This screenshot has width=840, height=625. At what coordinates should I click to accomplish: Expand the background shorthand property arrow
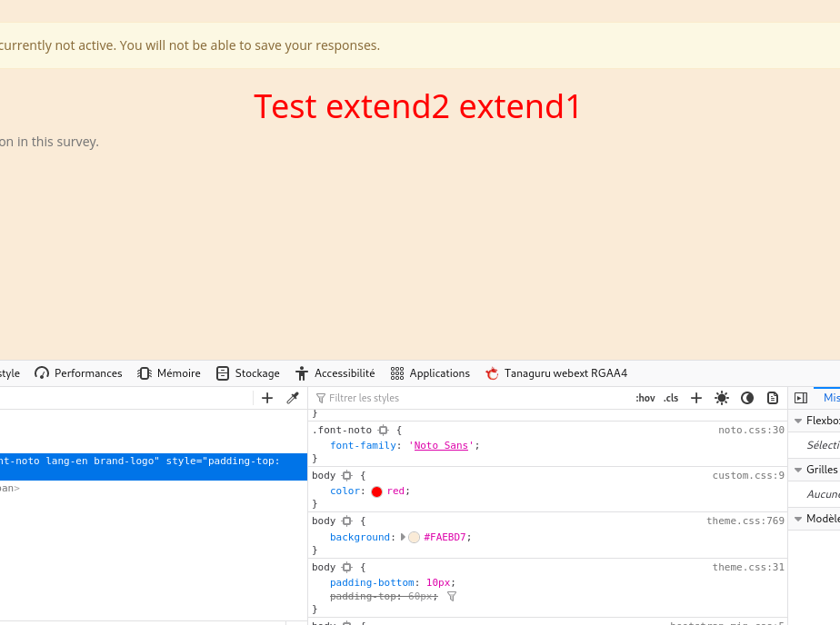pyautogui.click(x=403, y=537)
